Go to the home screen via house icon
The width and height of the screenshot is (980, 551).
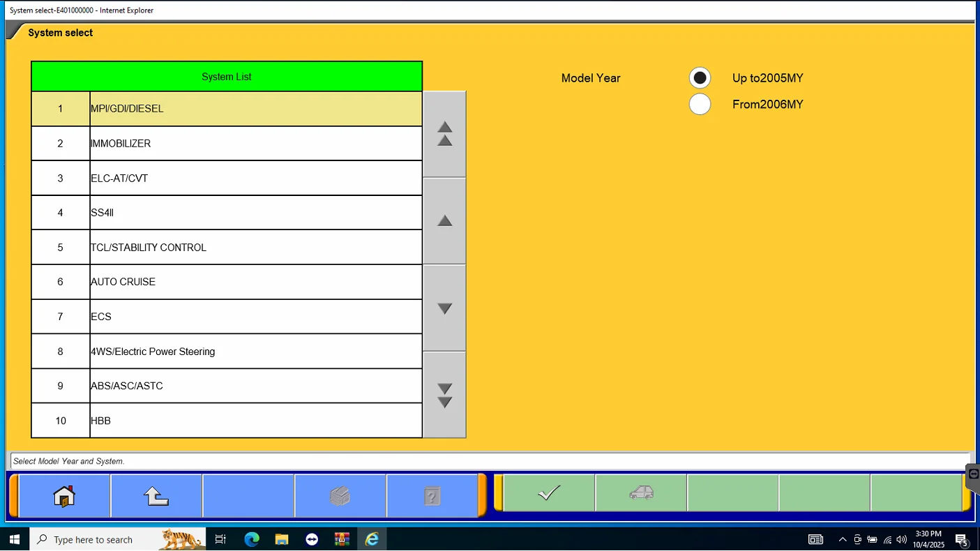(64, 496)
